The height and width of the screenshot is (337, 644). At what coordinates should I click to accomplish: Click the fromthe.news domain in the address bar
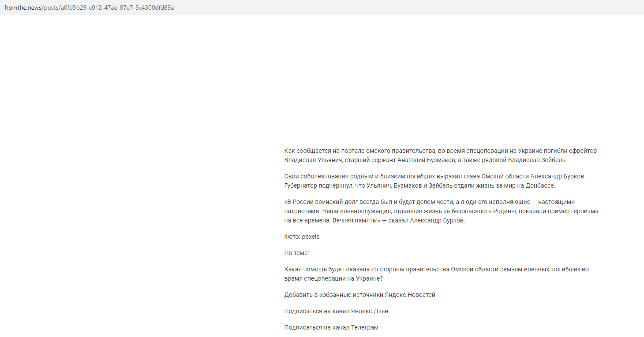(x=22, y=7)
